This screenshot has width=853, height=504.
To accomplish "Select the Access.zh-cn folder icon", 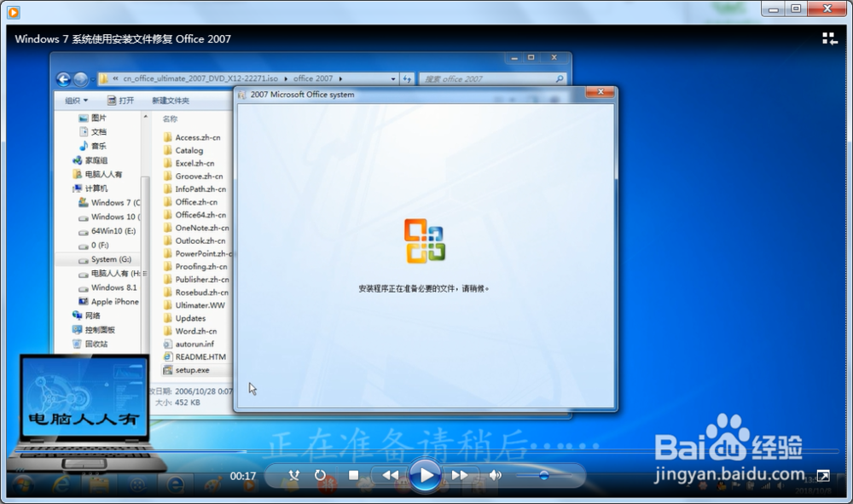I will coord(167,137).
